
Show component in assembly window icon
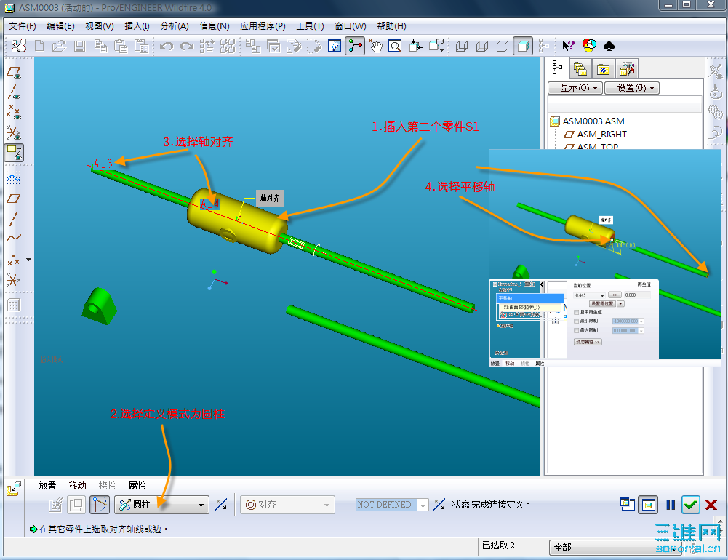pos(648,505)
